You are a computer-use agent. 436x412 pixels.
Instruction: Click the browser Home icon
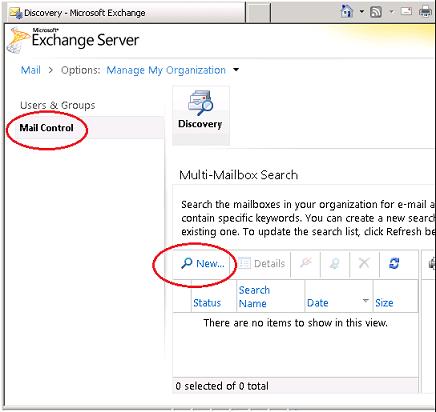click(x=347, y=12)
